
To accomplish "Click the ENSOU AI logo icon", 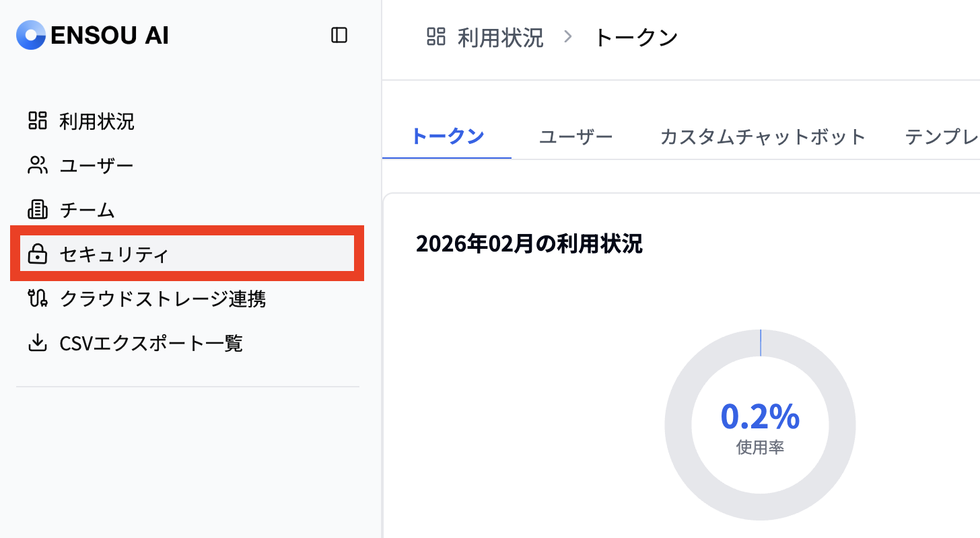I will (31, 35).
